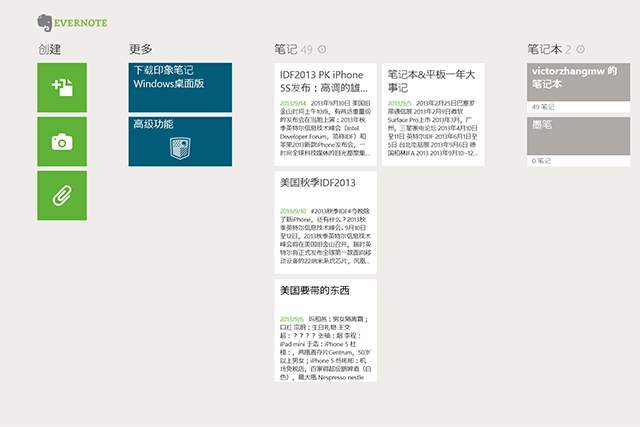Open the 笔记本&平板一年大事记 note
This screenshot has height=427, width=640.
[x=433, y=114]
